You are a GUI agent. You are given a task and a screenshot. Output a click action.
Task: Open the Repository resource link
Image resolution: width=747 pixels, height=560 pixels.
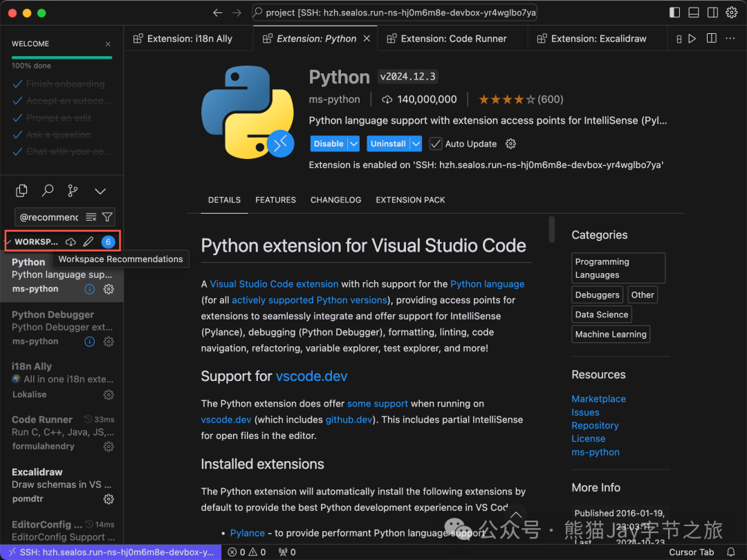coord(595,426)
